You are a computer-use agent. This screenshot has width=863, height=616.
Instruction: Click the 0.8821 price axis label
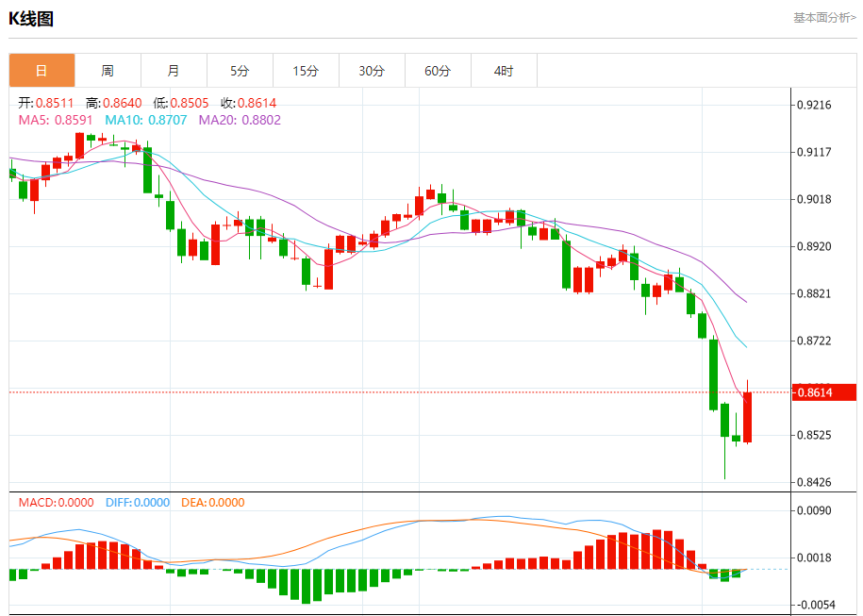815,294
